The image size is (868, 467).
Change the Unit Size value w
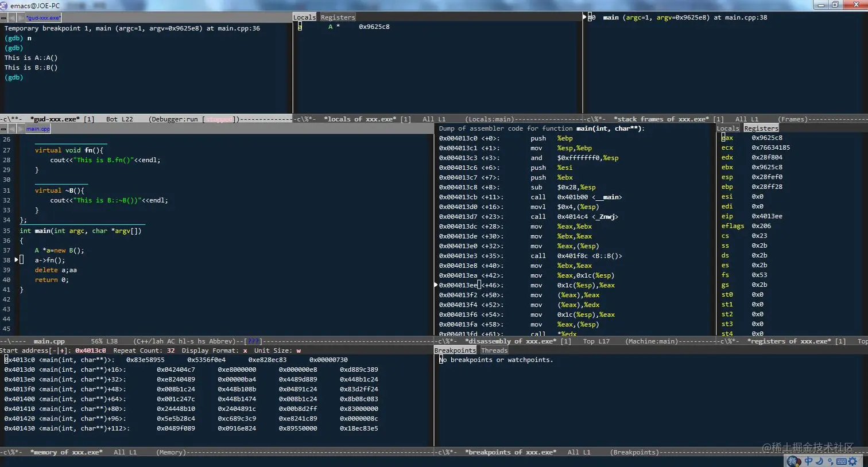tap(299, 351)
